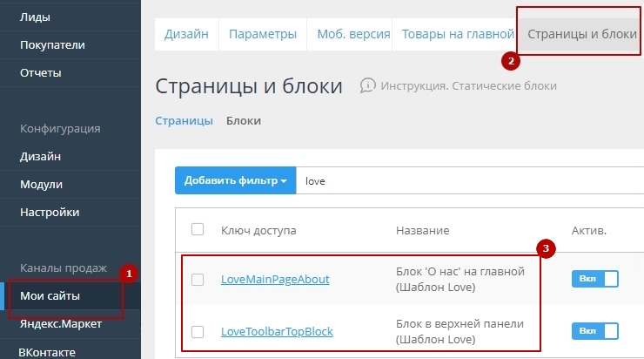The width and height of the screenshot is (644, 359).
Task: Click the love search input field
Action: (470, 180)
